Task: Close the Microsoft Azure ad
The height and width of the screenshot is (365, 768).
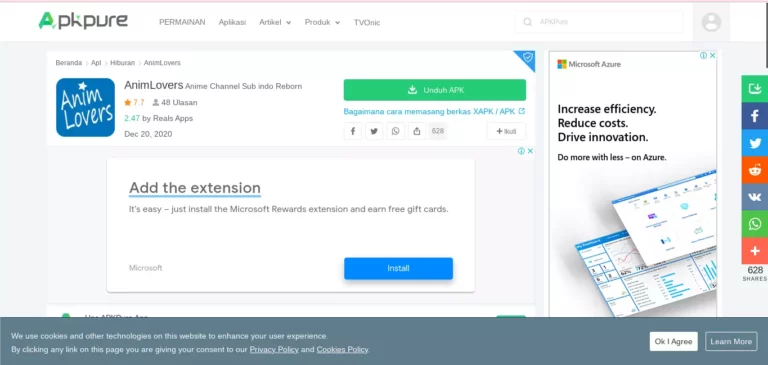Action: pos(712,55)
